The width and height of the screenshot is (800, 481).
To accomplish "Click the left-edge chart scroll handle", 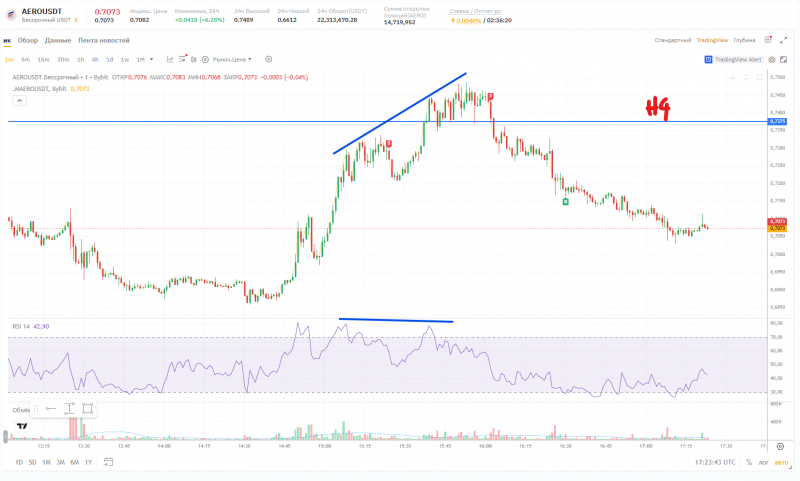I will click(x=6, y=436).
